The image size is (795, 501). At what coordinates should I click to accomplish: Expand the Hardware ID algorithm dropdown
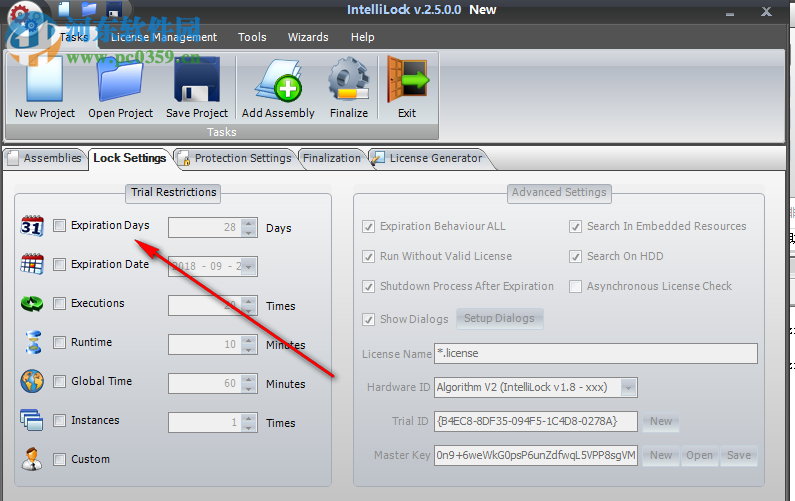pyautogui.click(x=628, y=387)
